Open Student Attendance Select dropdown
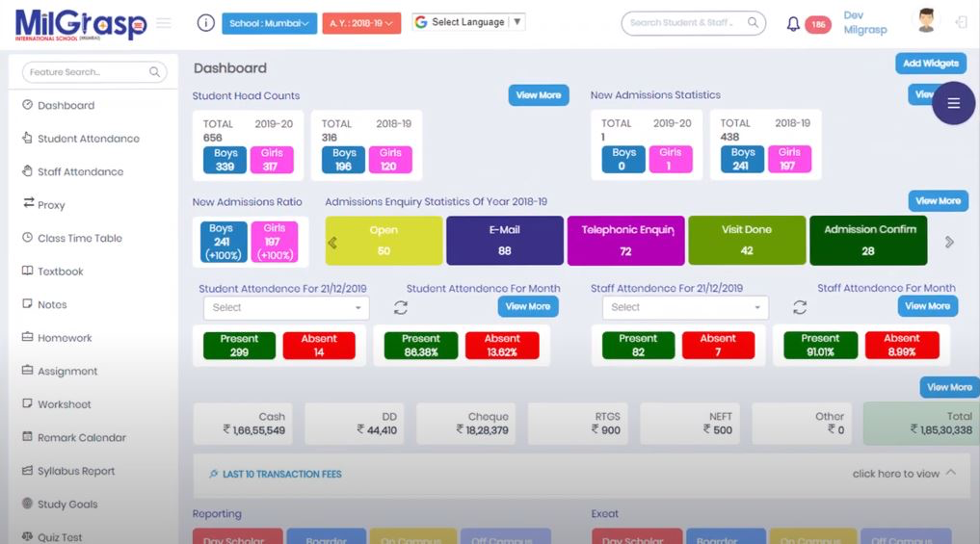This screenshot has width=980, height=544. click(x=286, y=308)
